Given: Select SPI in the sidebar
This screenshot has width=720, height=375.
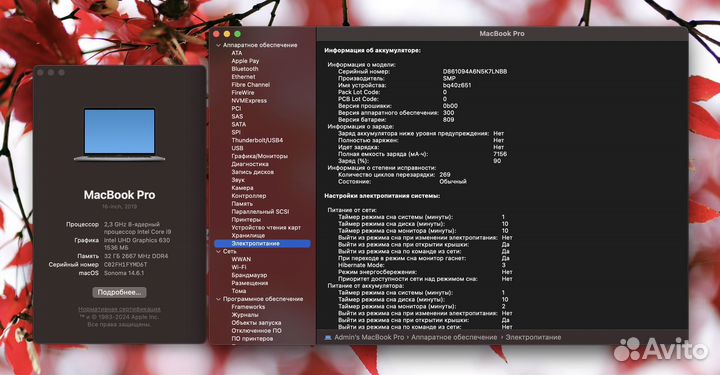Looking at the screenshot, I should 236,132.
